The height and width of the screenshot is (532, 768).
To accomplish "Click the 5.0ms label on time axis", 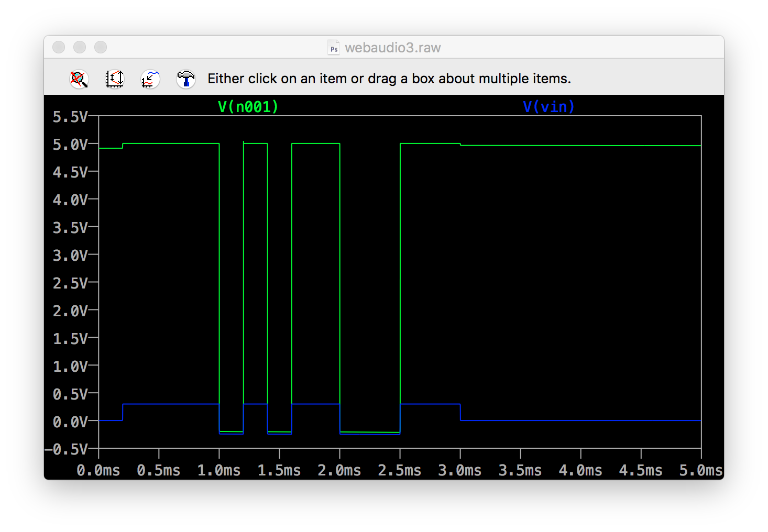I will tap(700, 470).
